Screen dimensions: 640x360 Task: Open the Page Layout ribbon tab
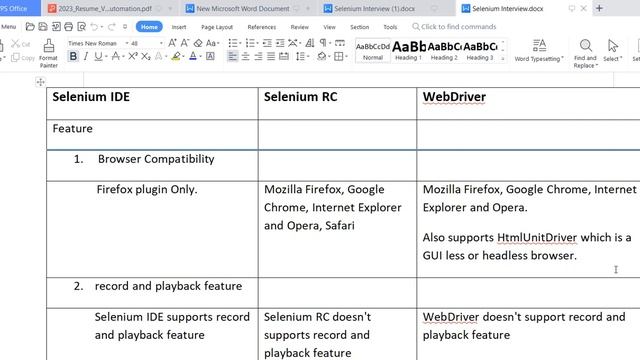(217, 27)
